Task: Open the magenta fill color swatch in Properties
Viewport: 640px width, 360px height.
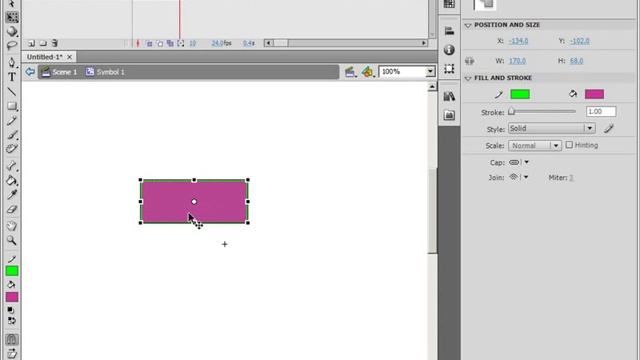Action: 594,94
